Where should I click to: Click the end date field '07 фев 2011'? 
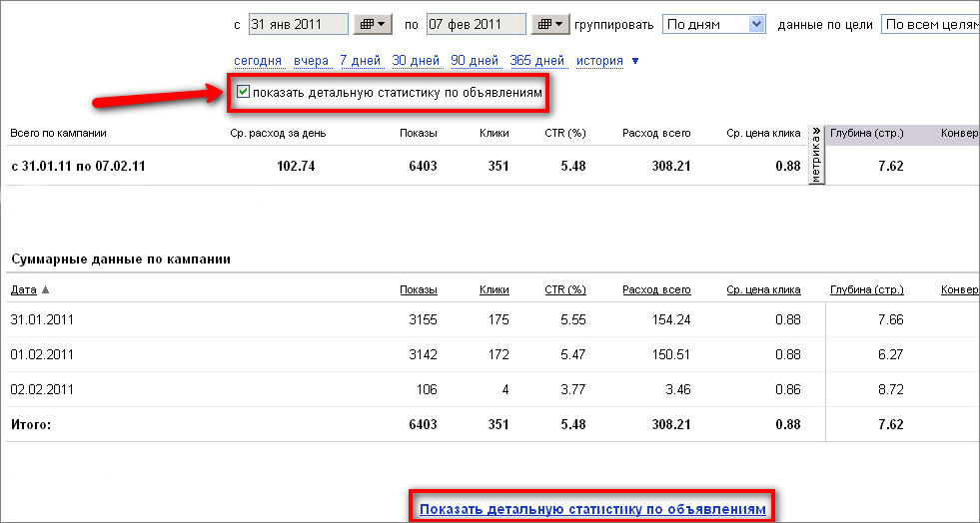click(x=477, y=24)
